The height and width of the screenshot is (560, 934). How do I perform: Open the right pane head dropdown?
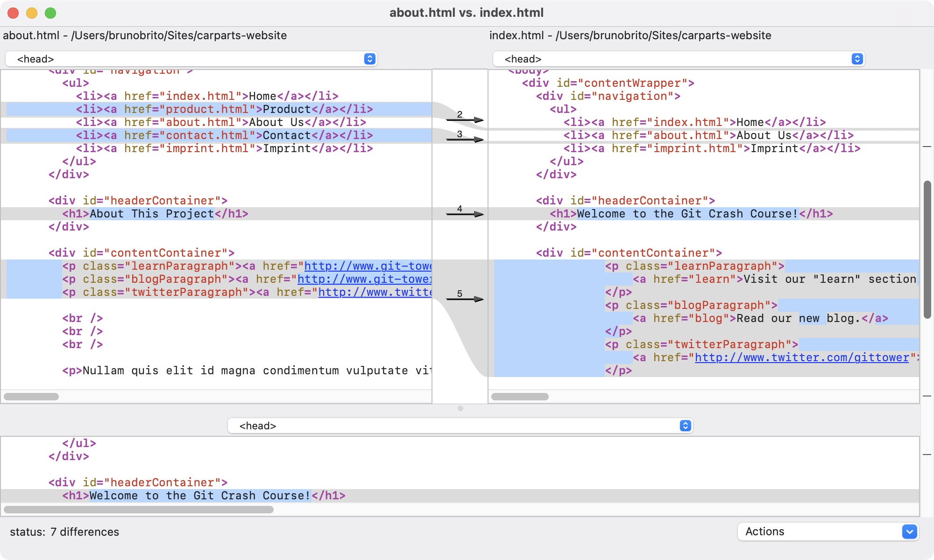point(677,59)
